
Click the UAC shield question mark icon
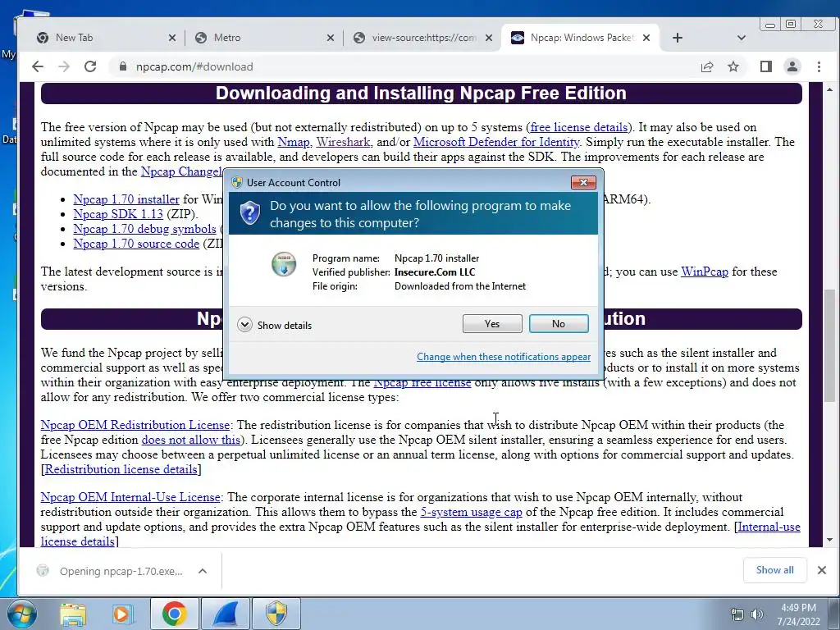pyautogui.click(x=249, y=213)
